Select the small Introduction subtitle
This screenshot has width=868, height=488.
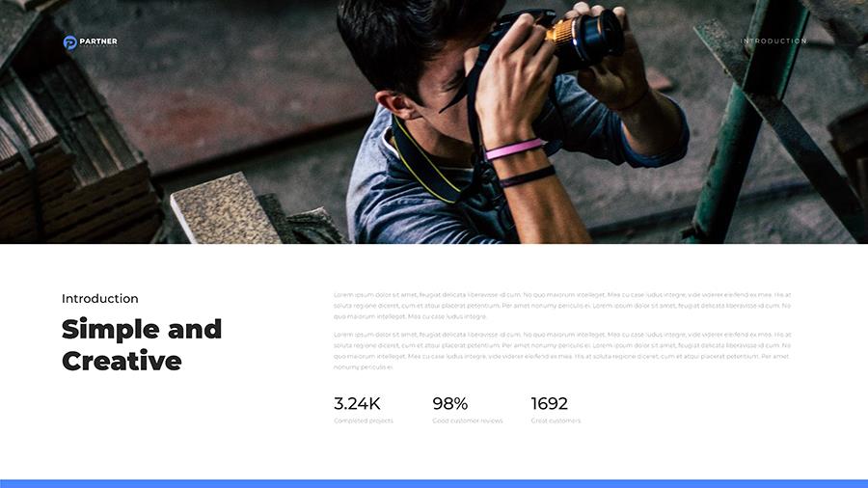click(100, 299)
